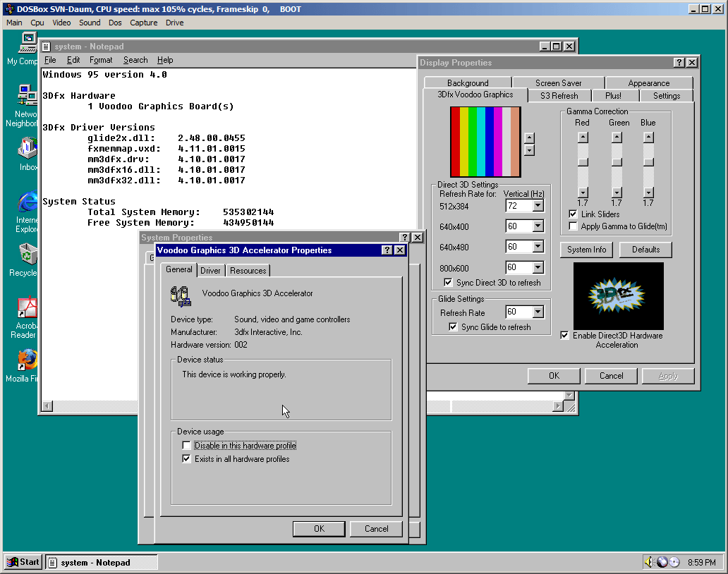The width and height of the screenshot is (728, 574).
Task: Check Disable in this hardware profile
Action: coord(186,446)
